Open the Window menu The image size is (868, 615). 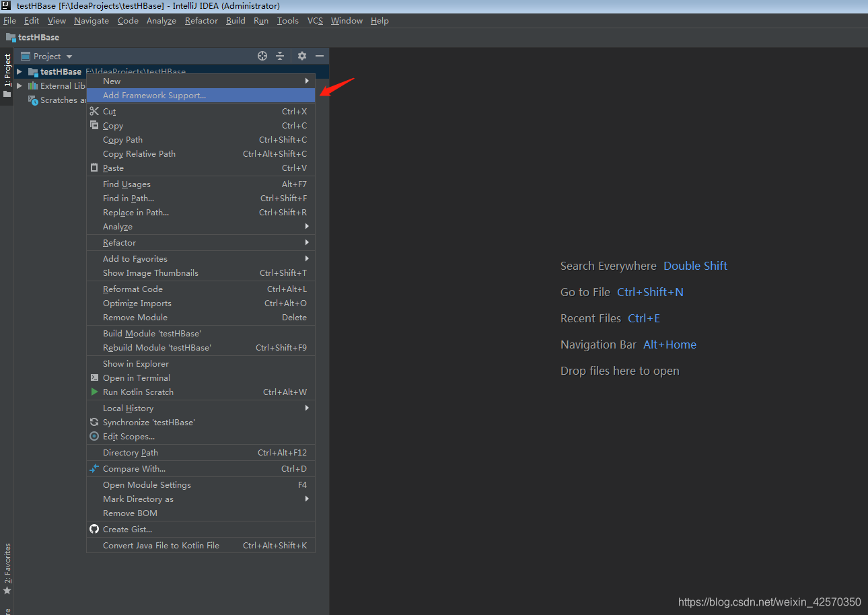coord(347,21)
